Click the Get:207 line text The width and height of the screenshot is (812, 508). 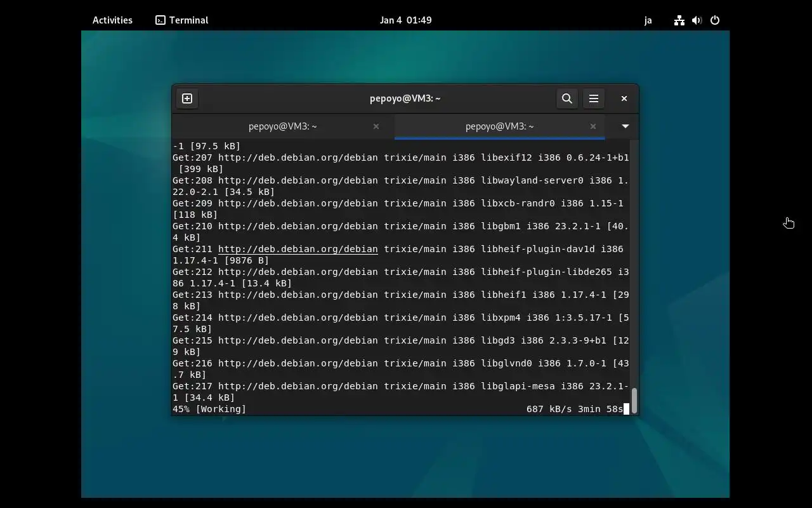point(401,157)
